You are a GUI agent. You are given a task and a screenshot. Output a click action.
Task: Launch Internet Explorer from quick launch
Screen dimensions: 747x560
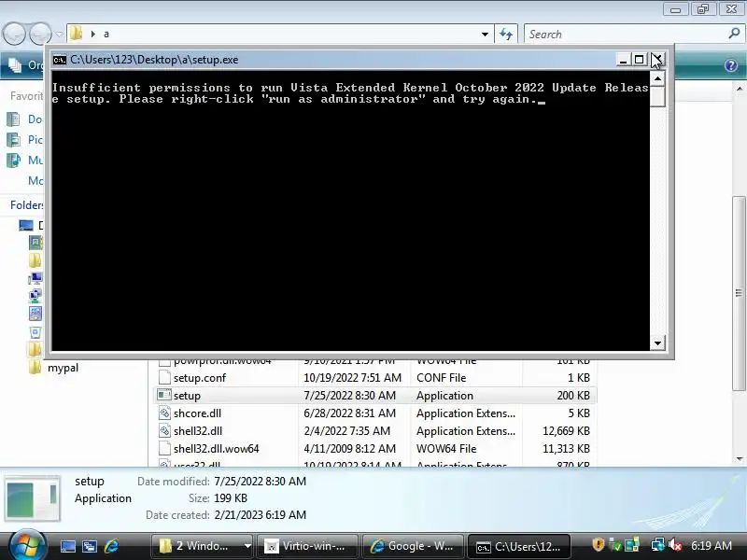(111, 546)
